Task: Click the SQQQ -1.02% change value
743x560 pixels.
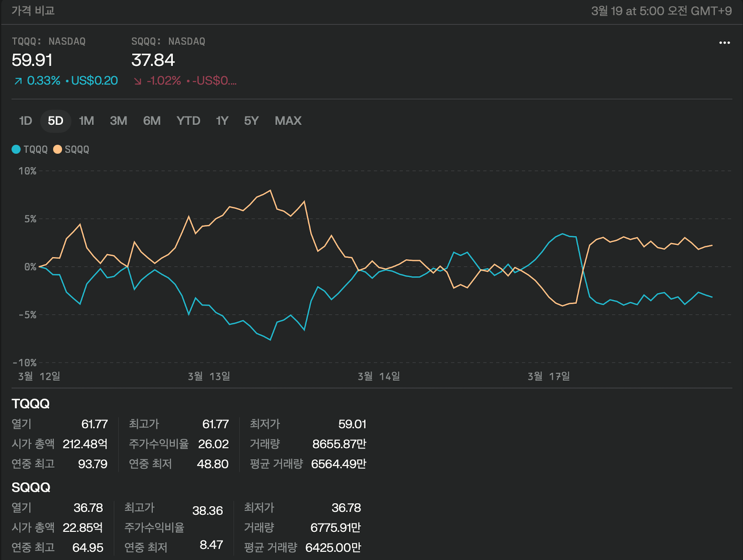Action: click(164, 81)
